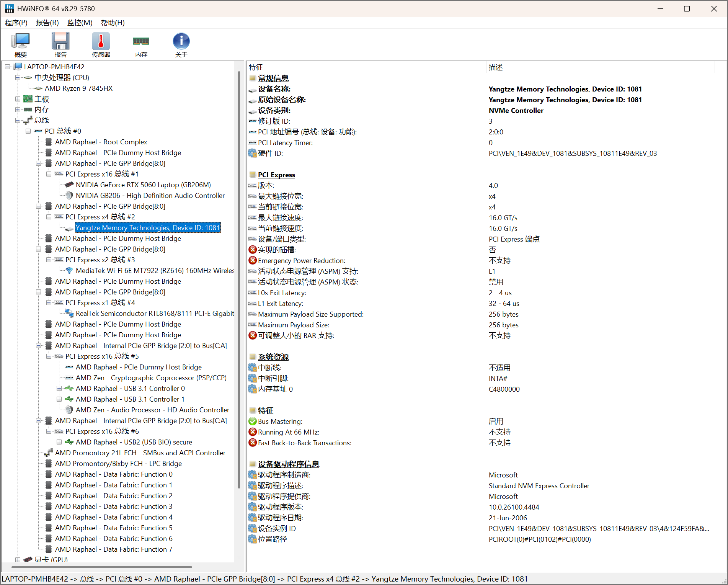Open the 关于 about info icon

point(181,45)
